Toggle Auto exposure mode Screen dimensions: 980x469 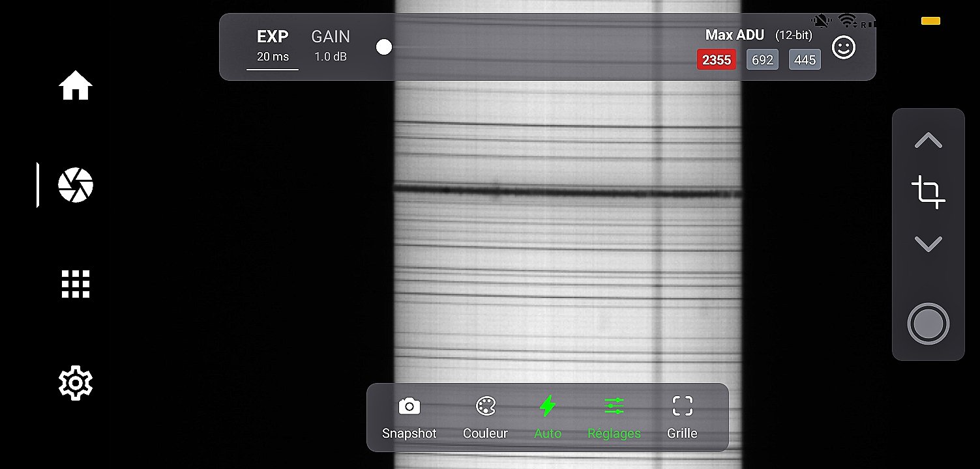[x=548, y=418]
